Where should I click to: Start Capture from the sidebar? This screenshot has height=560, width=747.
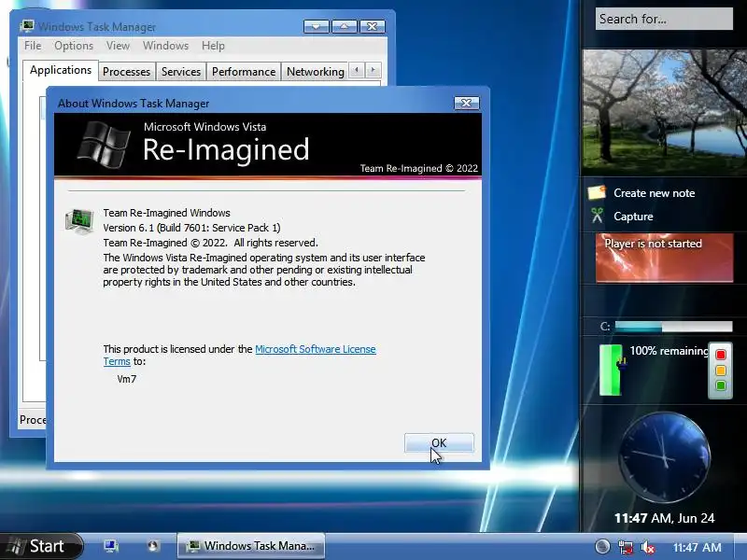tap(633, 217)
